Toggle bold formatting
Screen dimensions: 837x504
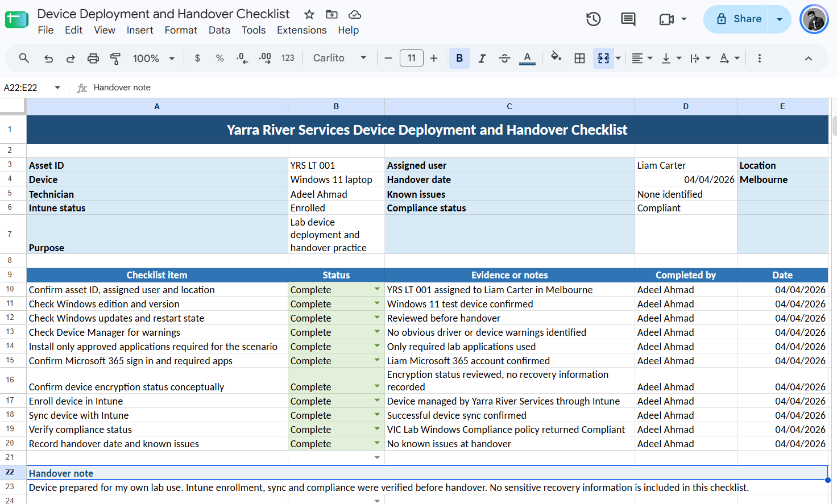click(459, 58)
